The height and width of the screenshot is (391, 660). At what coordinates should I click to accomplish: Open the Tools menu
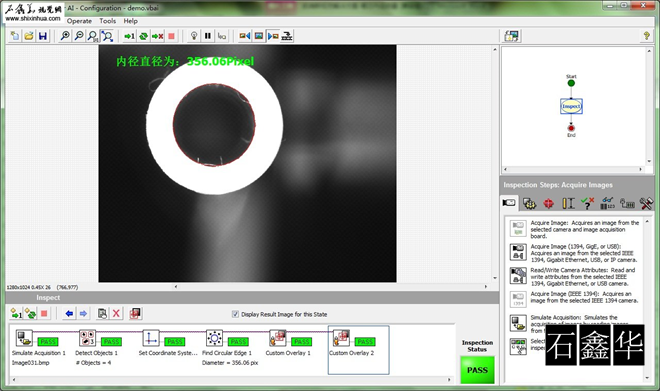click(x=108, y=21)
